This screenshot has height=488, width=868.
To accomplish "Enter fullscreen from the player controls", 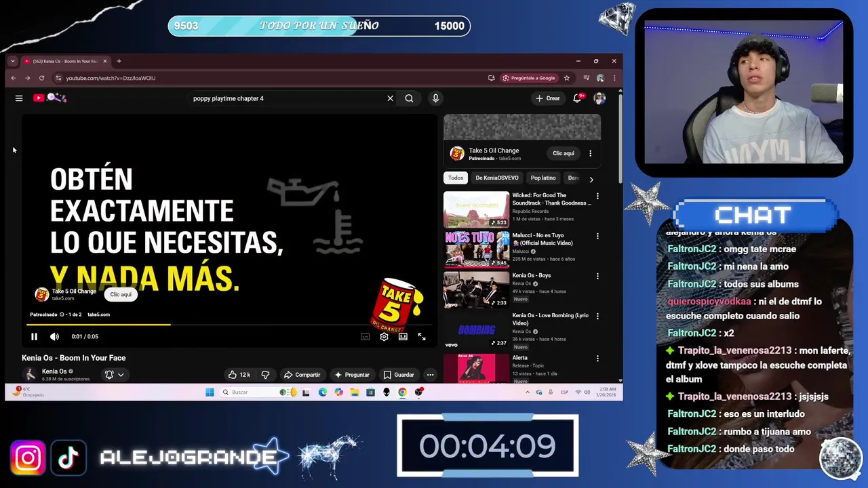I will point(422,337).
